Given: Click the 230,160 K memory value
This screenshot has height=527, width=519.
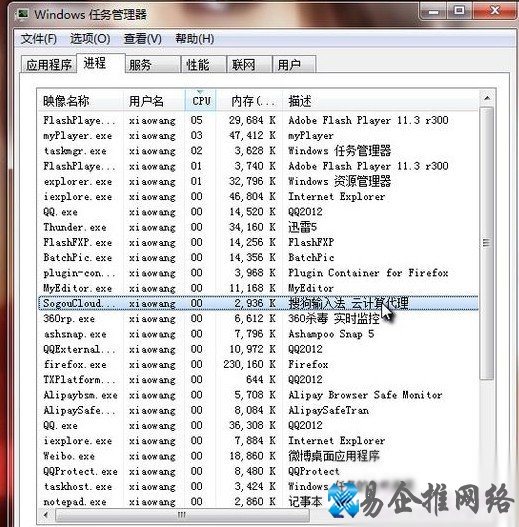Looking at the screenshot, I should click(x=249, y=365).
